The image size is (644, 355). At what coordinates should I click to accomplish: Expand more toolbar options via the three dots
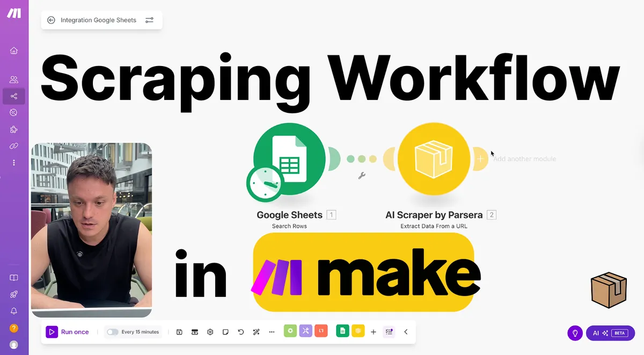click(272, 332)
